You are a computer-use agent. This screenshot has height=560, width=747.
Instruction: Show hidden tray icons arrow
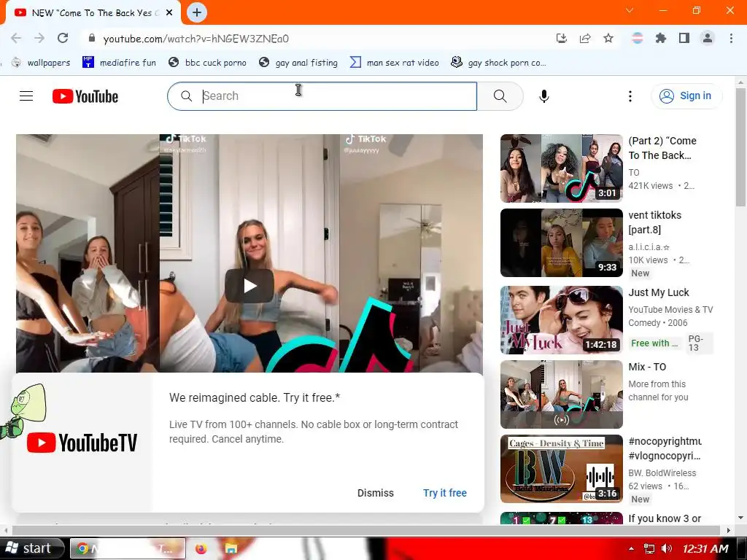point(631,549)
